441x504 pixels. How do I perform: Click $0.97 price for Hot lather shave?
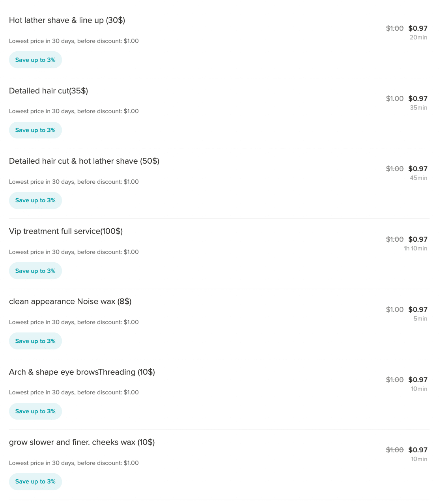click(418, 28)
